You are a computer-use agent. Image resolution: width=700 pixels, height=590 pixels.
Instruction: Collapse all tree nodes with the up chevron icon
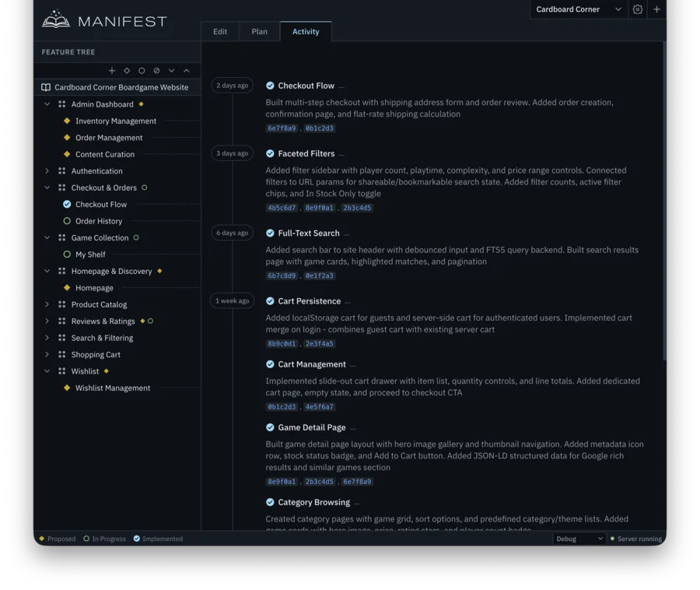click(x=187, y=70)
